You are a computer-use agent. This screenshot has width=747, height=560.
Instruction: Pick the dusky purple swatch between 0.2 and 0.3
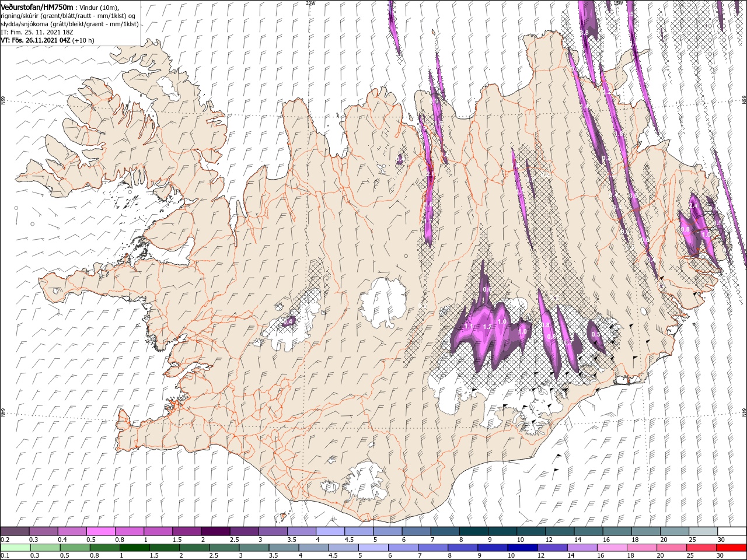pyautogui.click(x=15, y=531)
